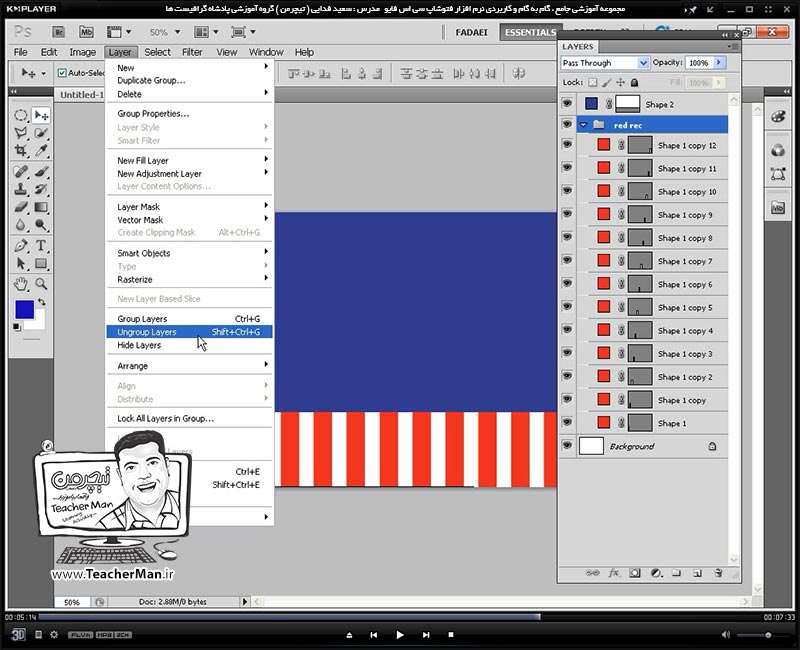Open the Opacity slider arrow
The width and height of the screenshot is (800, 650).
719,62
